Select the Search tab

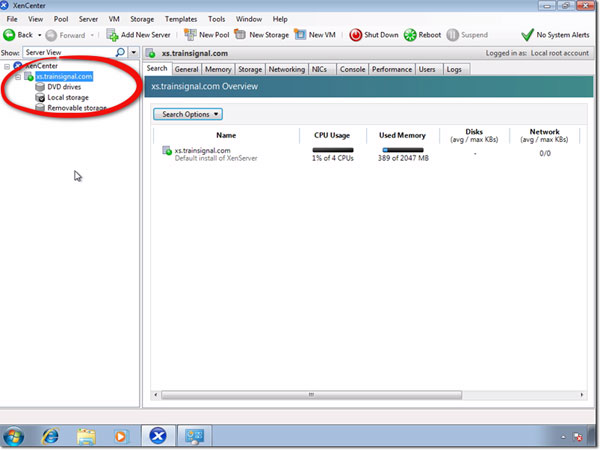pos(157,68)
